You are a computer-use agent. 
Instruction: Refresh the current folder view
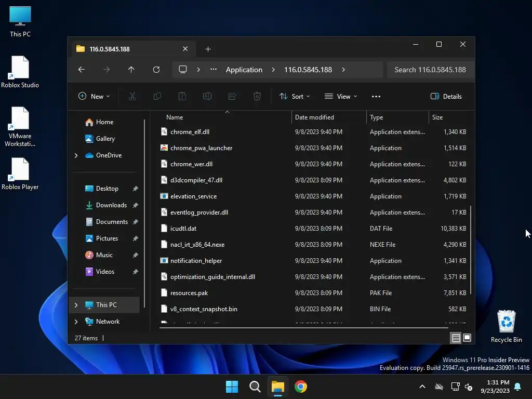[x=156, y=70]
